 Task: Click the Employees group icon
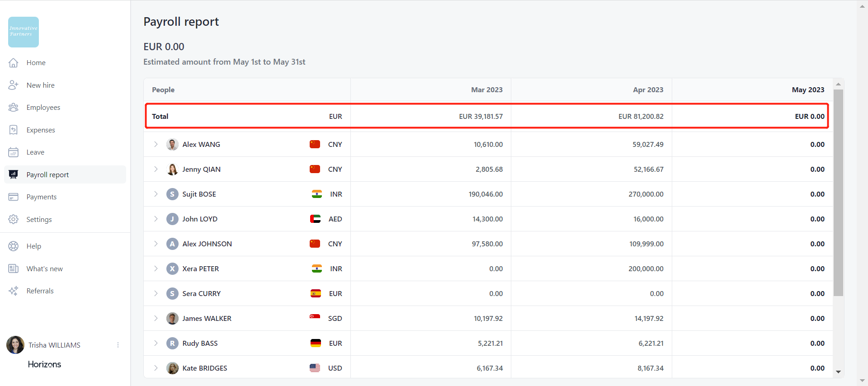point(14,108)
